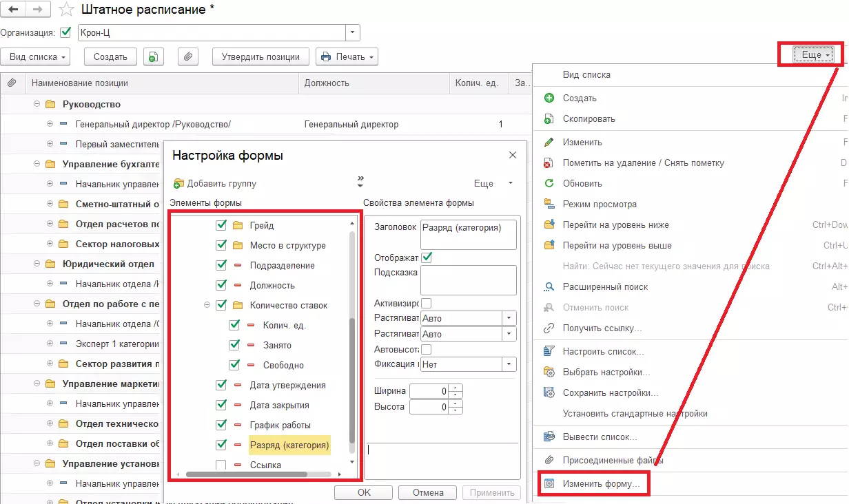This screenshot has width=849, height=504.
Task: Click the Расширенный поиск magnifier icon
Action: 549,286
